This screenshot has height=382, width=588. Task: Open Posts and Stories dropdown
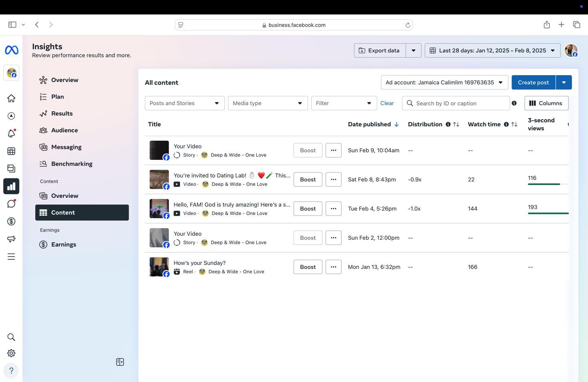coord(184,103)
